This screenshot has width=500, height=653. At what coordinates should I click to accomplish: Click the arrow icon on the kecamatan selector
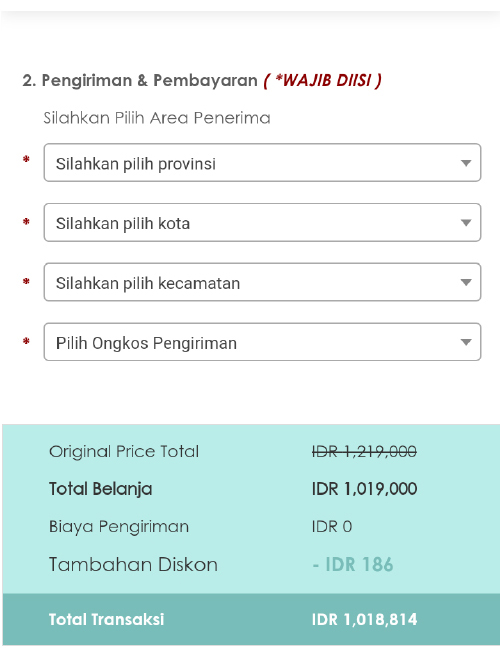(466, 283)
